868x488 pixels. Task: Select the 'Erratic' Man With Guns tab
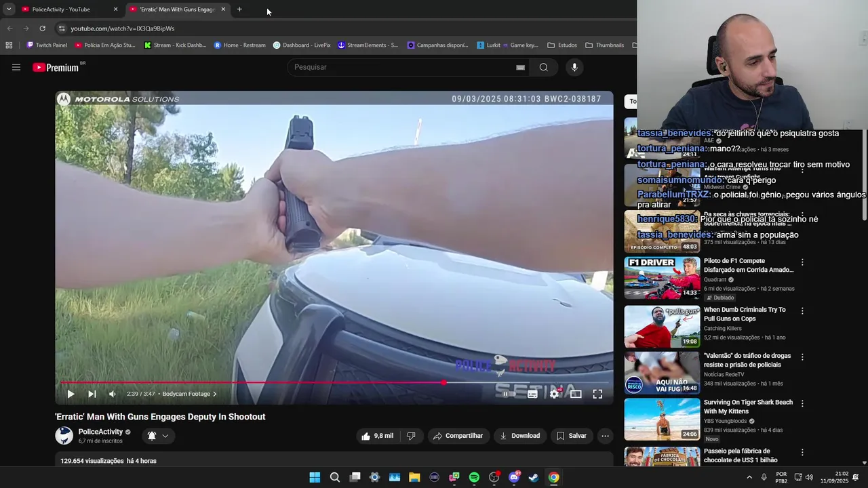click(x=178, y=9)
